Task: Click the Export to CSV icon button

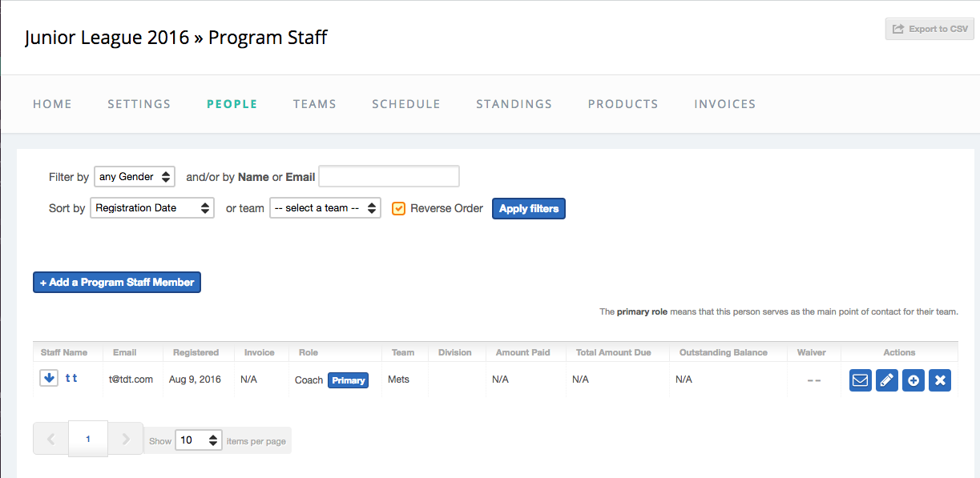Action: click(x=929, y=28)
